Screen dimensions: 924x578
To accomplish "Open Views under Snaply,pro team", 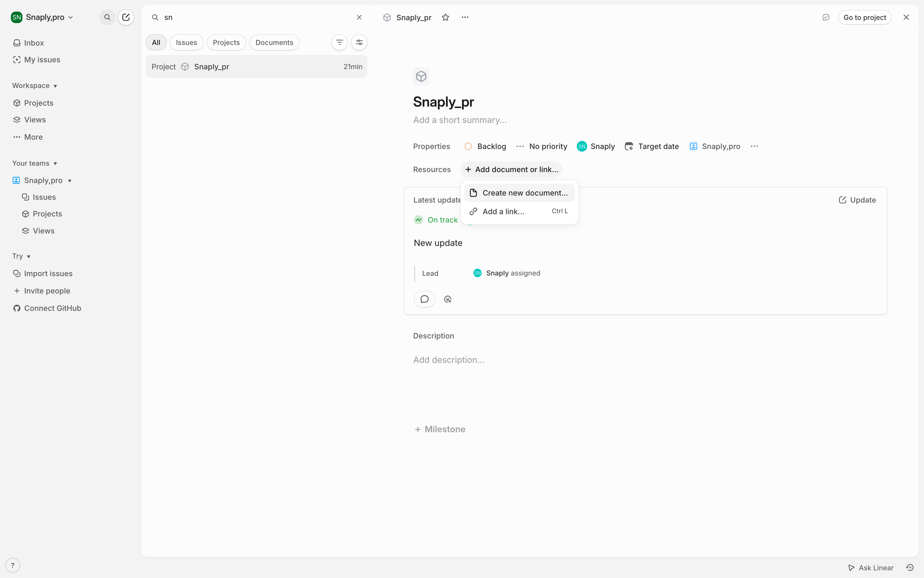I will pyautogui.click(x=38, y=231).
